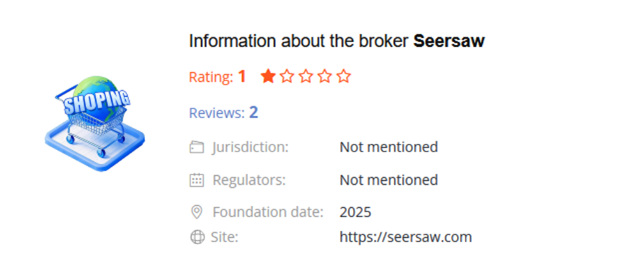Click the 2025 foundation year value
644x264 pixels.
tap(355, 212)
